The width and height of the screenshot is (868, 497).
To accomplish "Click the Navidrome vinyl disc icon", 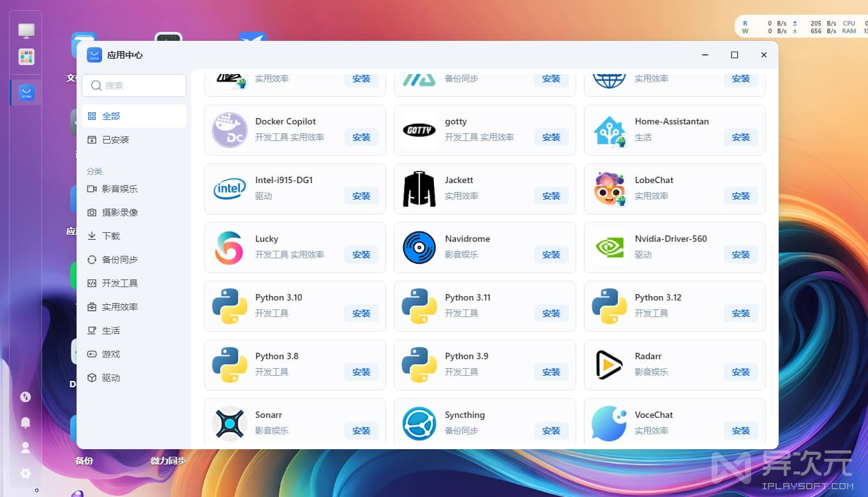I will click(419, 248).
